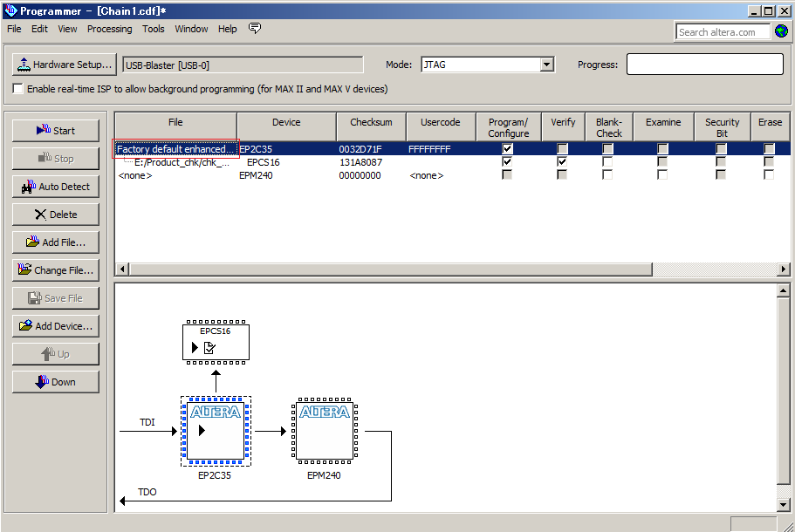Open the File menu
Screen dimensions: 795x532
14,29
